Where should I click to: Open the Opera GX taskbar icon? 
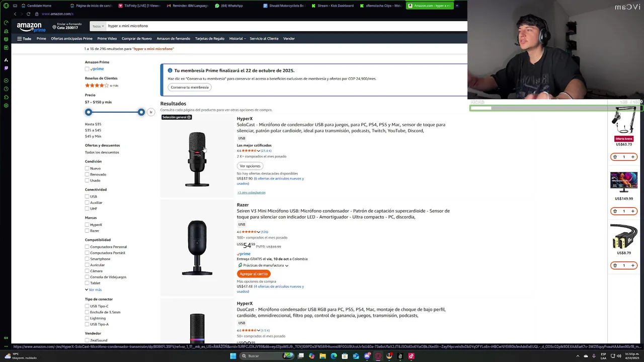378,356
